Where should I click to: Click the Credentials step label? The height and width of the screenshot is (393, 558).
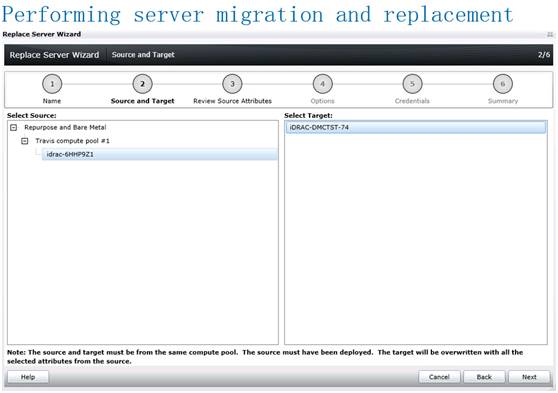(x=412, y=101)
